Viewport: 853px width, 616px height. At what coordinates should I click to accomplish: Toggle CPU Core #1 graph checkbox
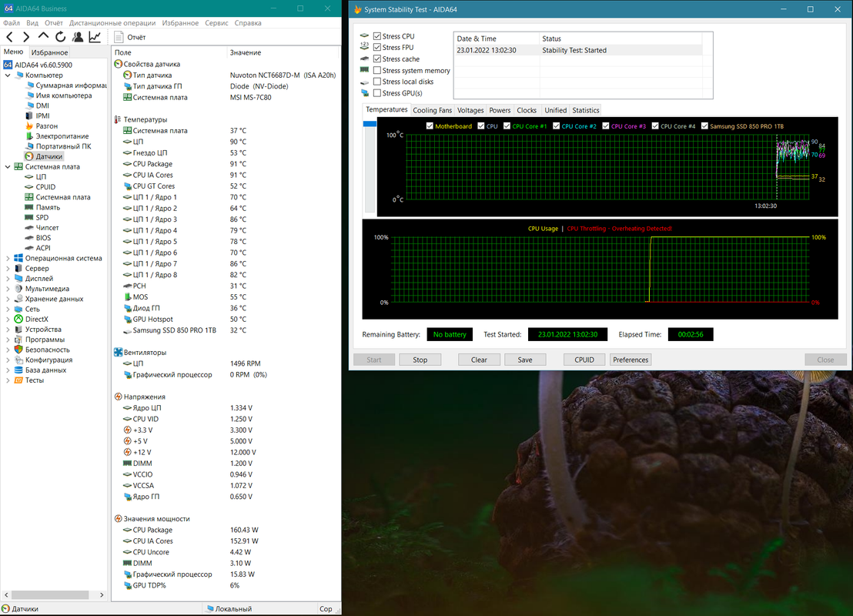pyautogui.click(x=507, y=126)
